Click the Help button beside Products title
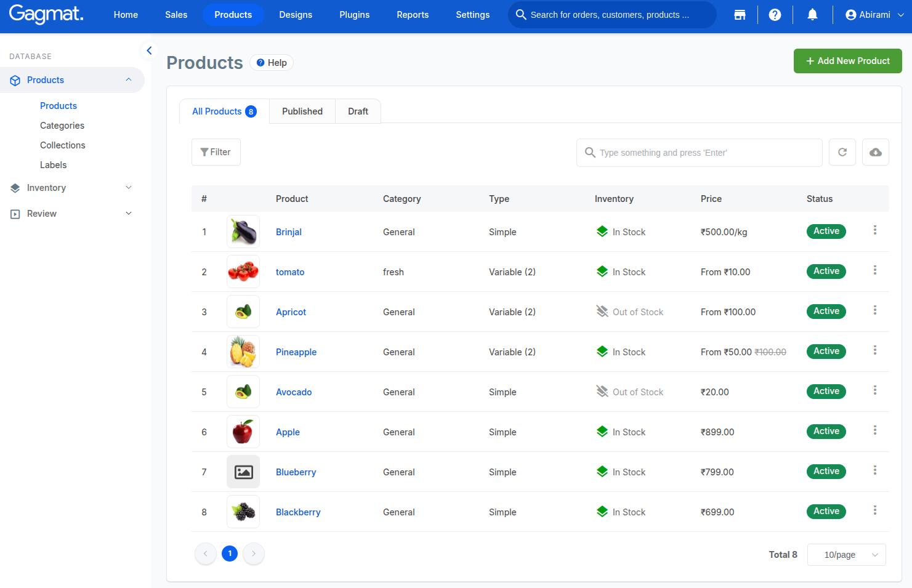Viewport: 912px width, 588px height. tap(272, 63)
